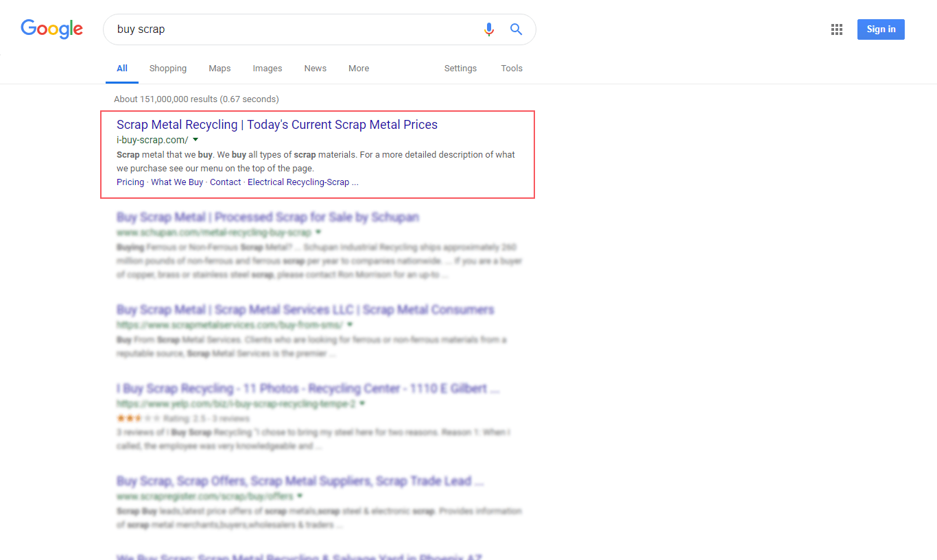Open the Contact sitelink
Image resolution: width=937 pixels, height=560 pixels.
pyautogui.click(x=226, y=182)
